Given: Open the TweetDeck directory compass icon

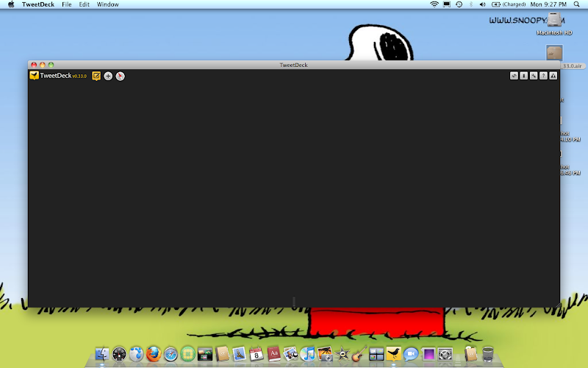Looking at the screenshot, I should pos(120,77).
